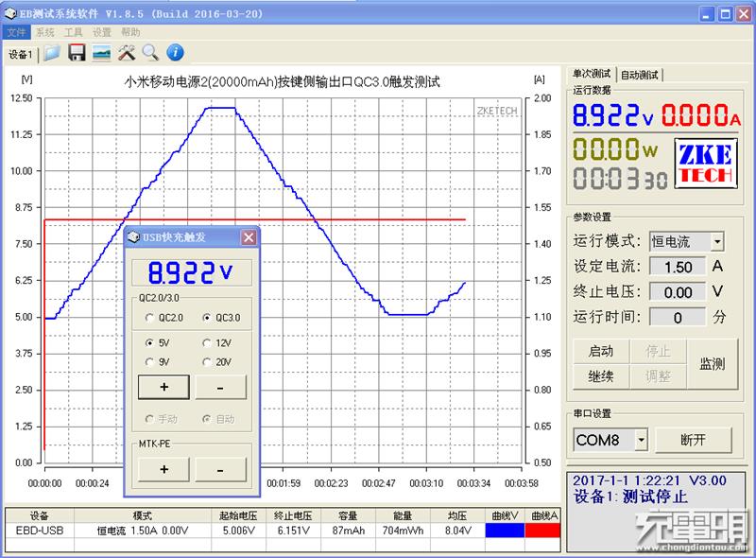The width and height of the screenshot is (756, 558).
Task: Click the MTK-PE + button
Action: tap(163, 469)
